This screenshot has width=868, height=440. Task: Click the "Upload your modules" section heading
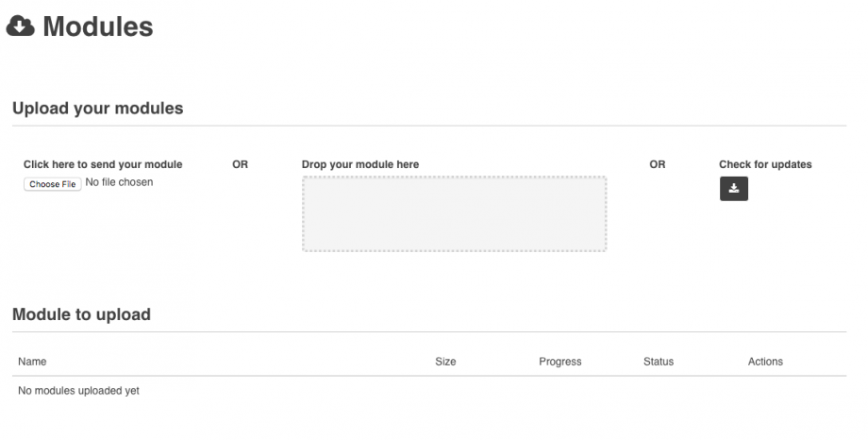pyautogui.click(x=98, y=109)
